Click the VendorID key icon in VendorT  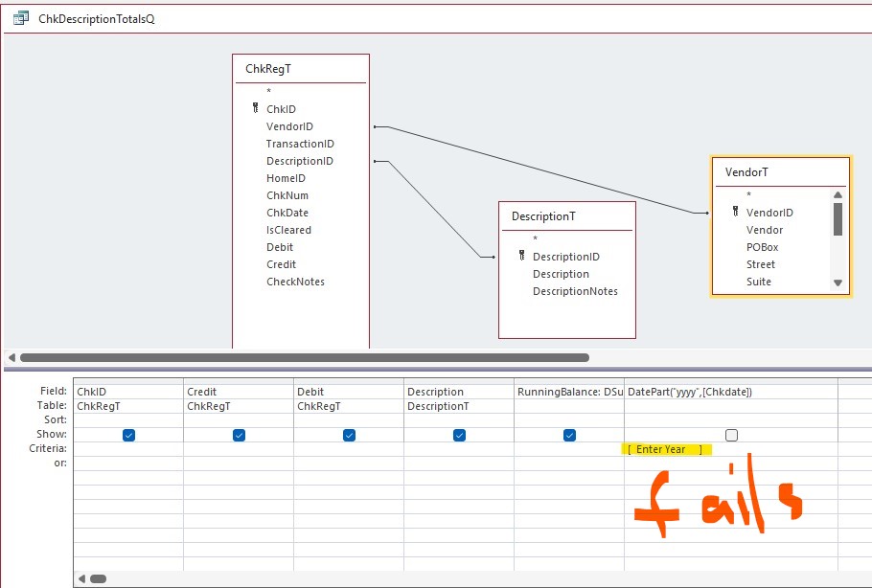tap(736, 213)
